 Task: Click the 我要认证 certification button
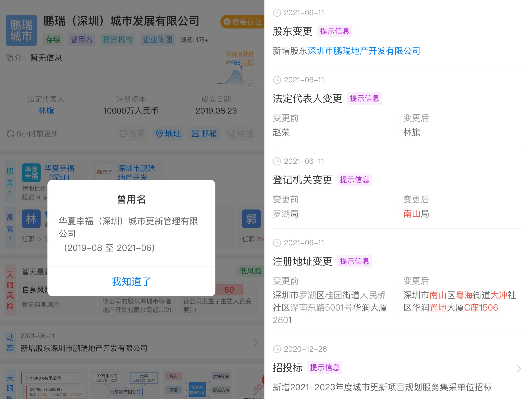click(x=242, y=22)
